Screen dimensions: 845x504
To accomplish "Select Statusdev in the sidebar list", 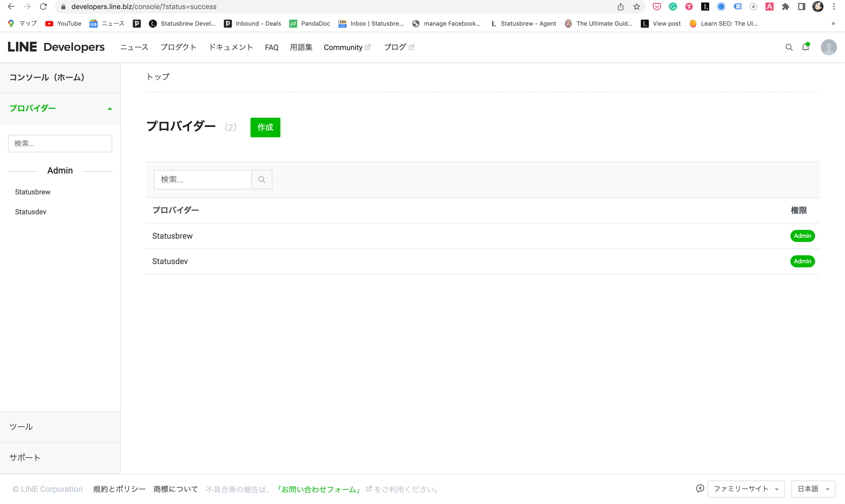I will [31, 212].
